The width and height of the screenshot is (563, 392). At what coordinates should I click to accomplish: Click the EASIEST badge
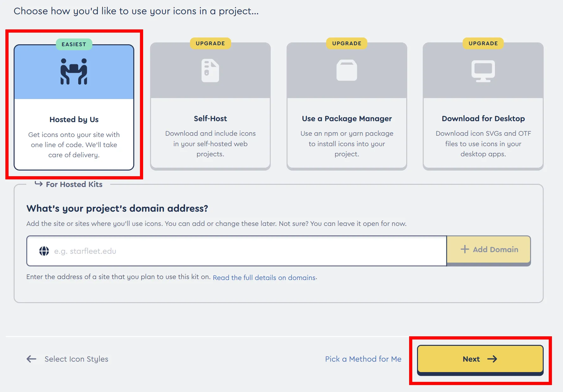pos(74,44)
